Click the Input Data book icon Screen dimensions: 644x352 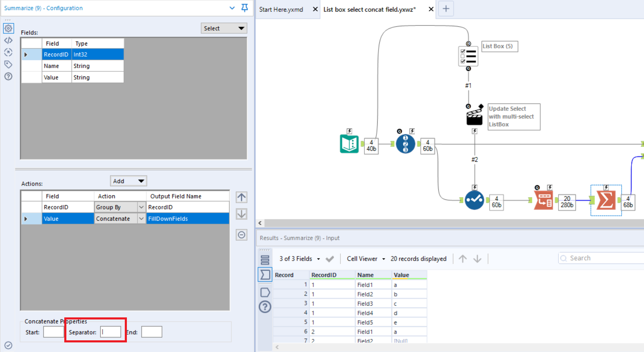(x=349, y=144)
